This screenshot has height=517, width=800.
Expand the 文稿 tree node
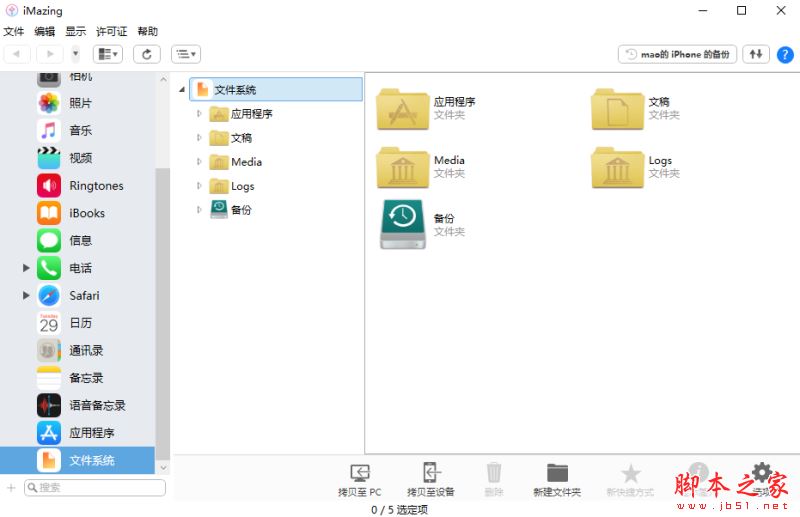pyautogui.click(x=199, y=137)
